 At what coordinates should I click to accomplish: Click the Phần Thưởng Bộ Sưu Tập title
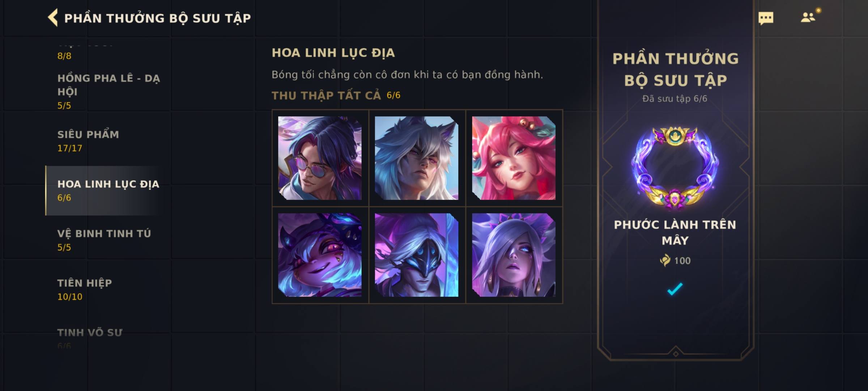(x=157, y=18)
